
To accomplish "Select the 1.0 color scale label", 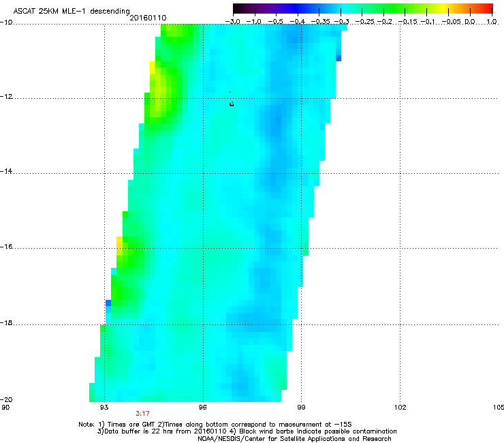I will [x=492, y=22].
